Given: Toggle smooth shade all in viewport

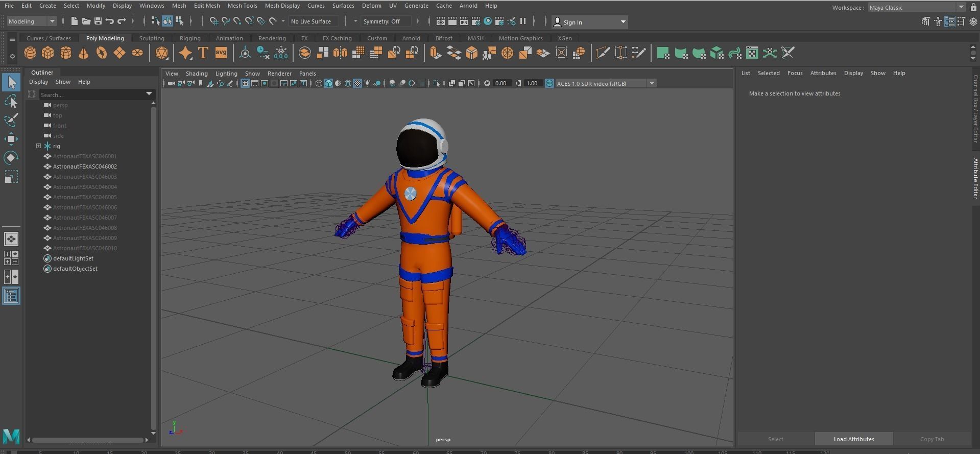Looking at the screenshot, I should tap(328, 83).
